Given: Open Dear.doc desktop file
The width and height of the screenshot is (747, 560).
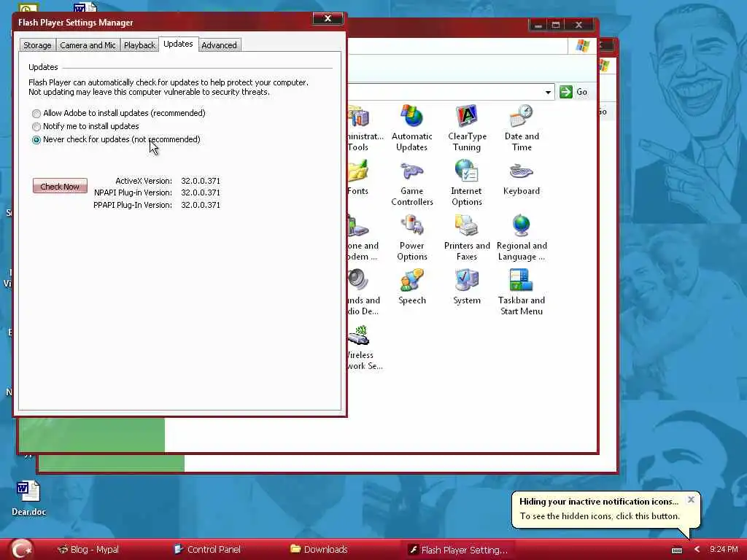Looking at the screenshot, I should click(28, 498).
